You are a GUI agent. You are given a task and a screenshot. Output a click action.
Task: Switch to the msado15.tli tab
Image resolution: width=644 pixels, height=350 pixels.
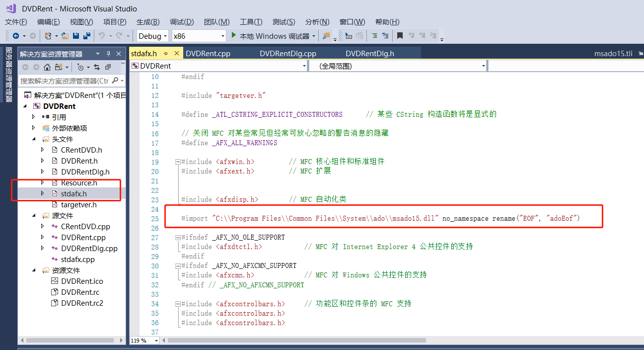(x=613, y=53)
